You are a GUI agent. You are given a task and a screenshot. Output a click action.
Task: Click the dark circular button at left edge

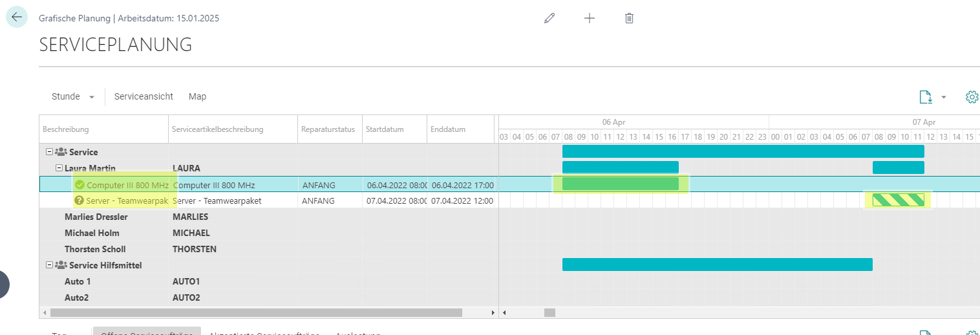(4, 285)
